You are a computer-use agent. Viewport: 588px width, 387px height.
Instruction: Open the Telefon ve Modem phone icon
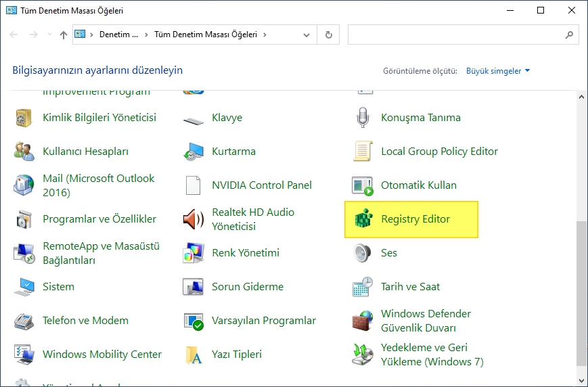[24, 321]
